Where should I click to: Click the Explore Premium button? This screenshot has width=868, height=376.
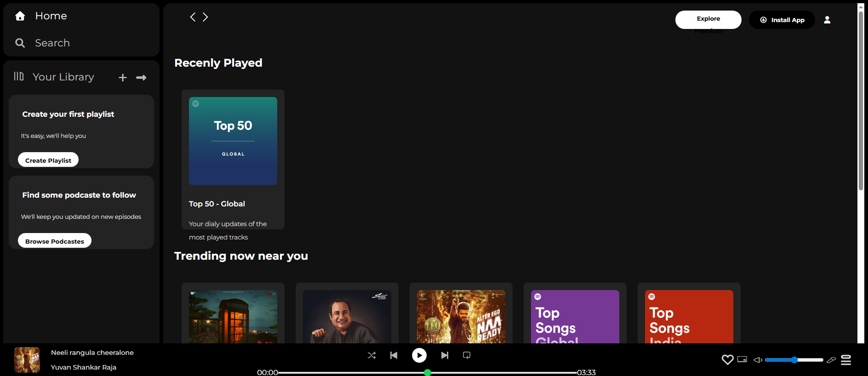point(708,20)
